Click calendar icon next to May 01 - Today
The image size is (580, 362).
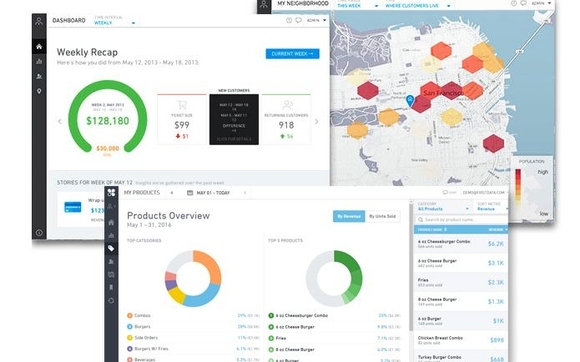[190, 193]
